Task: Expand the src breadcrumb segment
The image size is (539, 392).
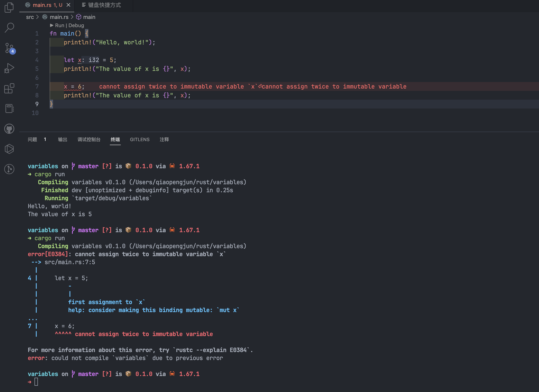Action: pos(30,17)
